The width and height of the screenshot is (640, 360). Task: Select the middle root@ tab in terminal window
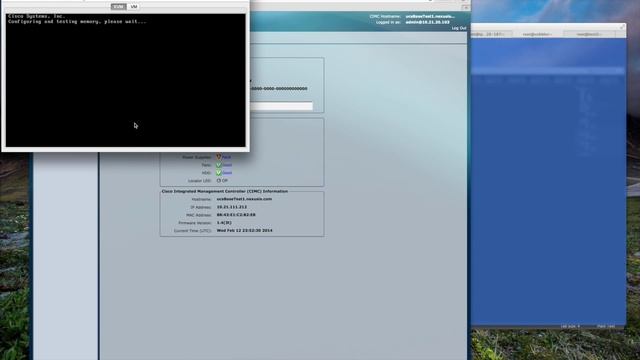coord(538,34)
